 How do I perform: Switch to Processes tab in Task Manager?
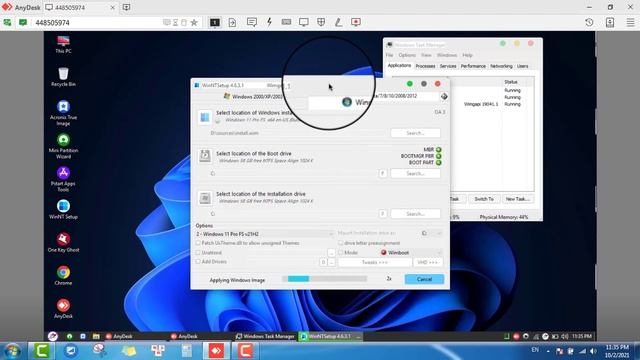[x=425, y=66]
